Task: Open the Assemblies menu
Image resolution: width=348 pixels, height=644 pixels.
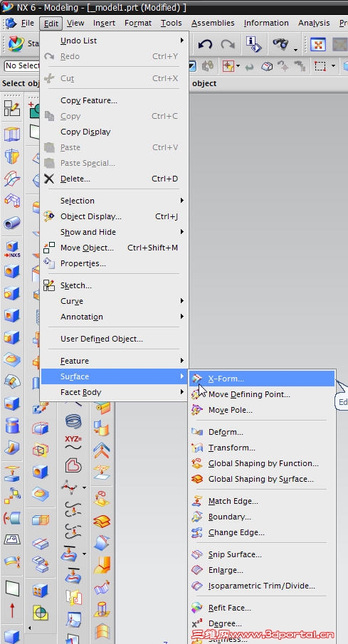Action: (213, 23)
